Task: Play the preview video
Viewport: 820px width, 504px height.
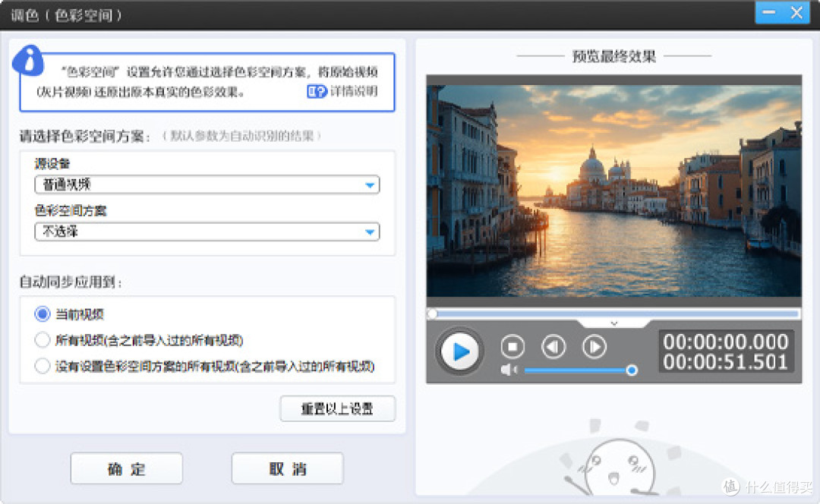Action: pos(459,351)
